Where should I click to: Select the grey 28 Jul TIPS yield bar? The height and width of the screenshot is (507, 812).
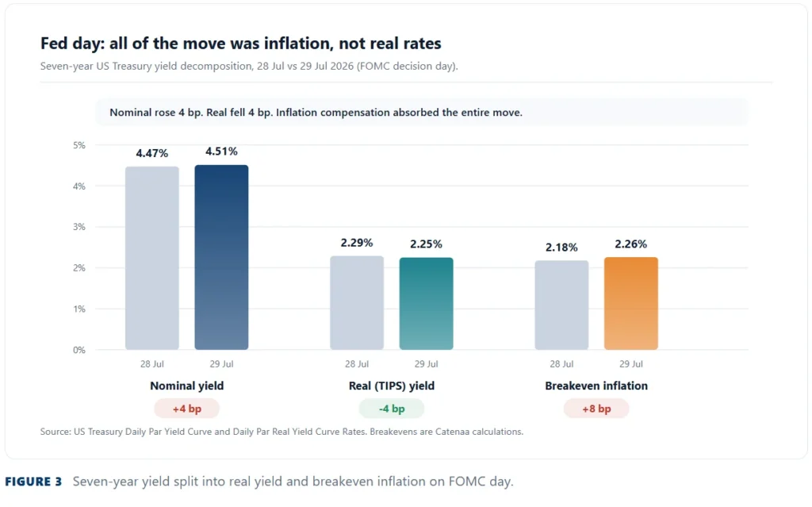(357, 303)
